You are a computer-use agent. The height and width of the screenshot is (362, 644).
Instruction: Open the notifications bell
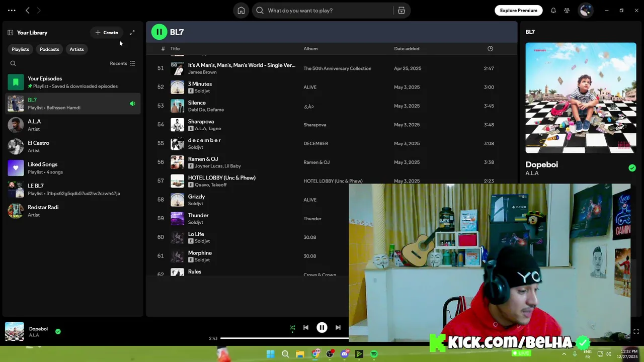tap(553, 11)
